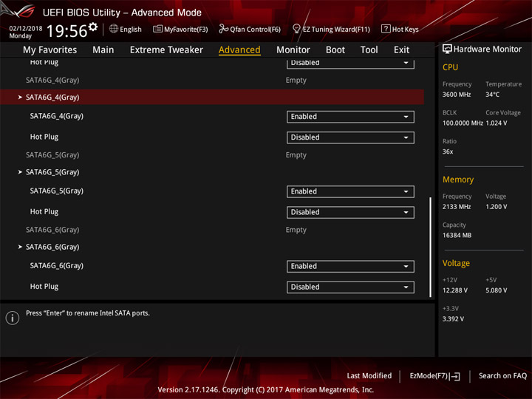
Task: Open Hot Plug dropdown under SATA6G_4
Action: 350,137
